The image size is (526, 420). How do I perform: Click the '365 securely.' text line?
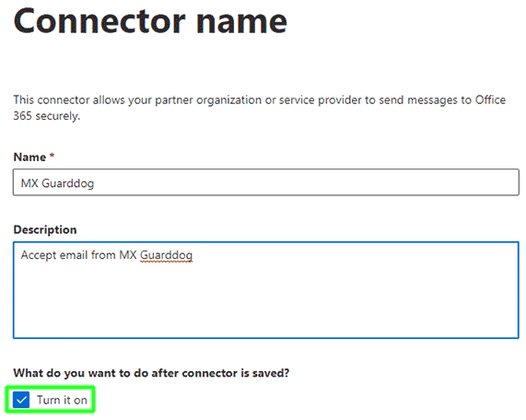(47, 116)
